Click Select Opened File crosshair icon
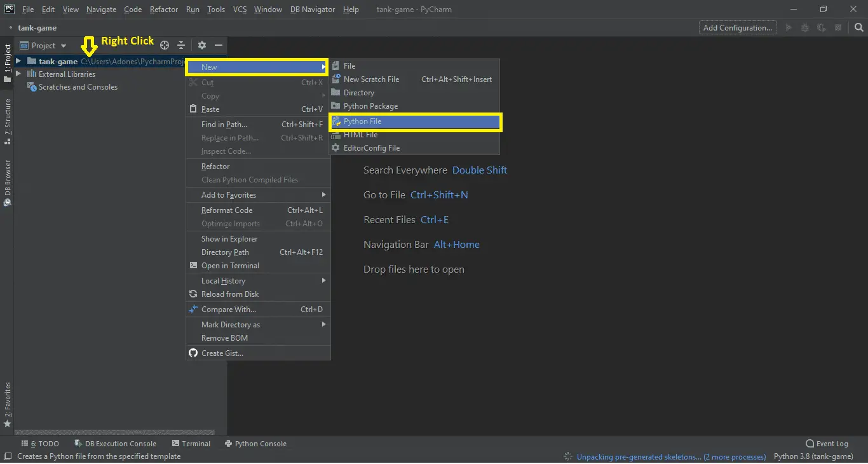This screenshot has height=464, width=868. coord(164,45)
